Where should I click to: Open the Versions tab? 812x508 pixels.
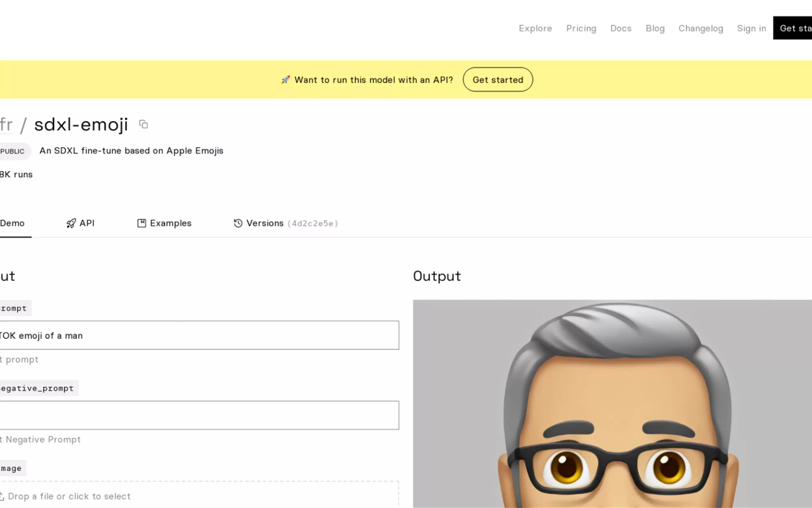pos(265,223)
